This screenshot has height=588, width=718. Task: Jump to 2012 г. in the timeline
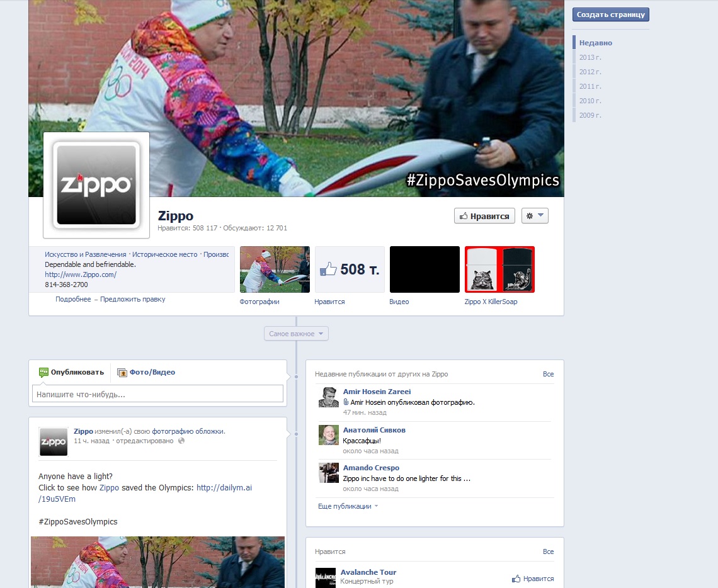590,72
